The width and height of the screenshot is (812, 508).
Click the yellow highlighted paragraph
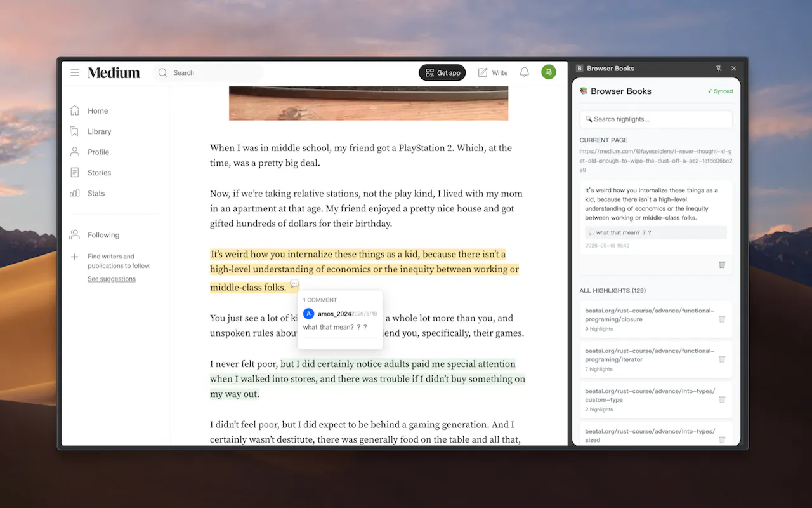tap(365, 271)
